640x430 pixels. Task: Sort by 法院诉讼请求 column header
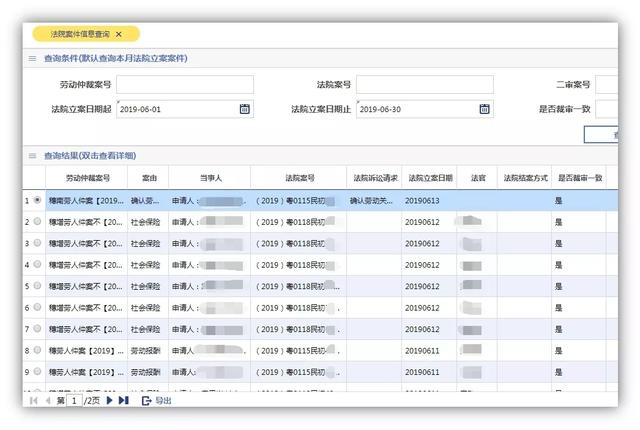click(x=375, y=178)
